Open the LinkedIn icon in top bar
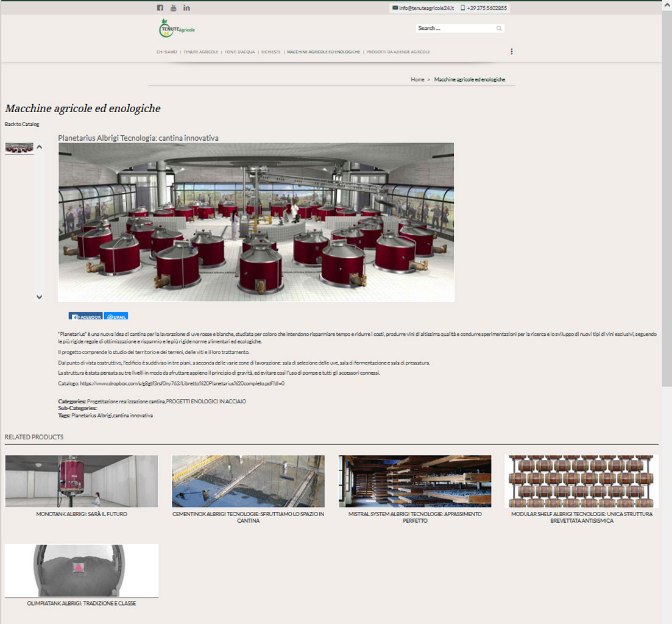672x624 pixels. click(186, 8)
